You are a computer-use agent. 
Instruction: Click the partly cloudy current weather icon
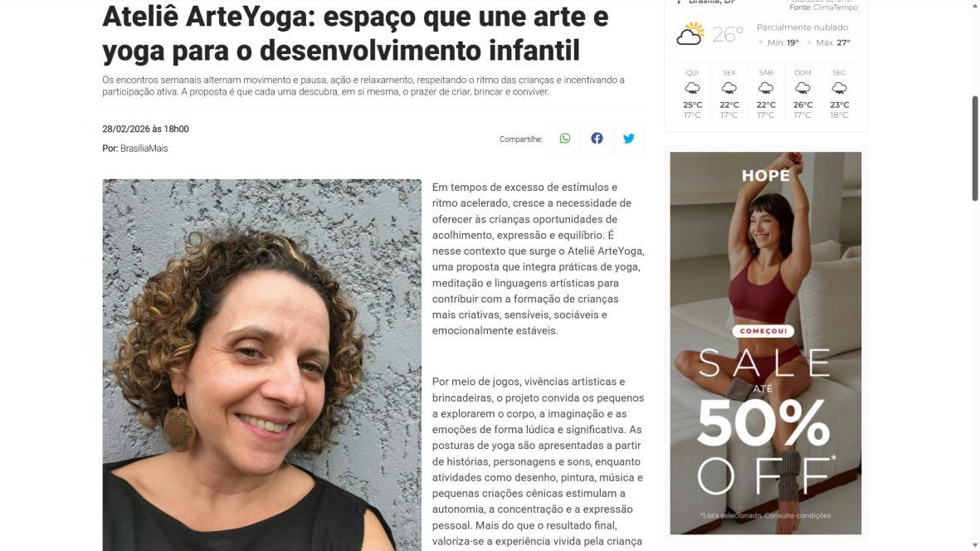pos(690,34)
